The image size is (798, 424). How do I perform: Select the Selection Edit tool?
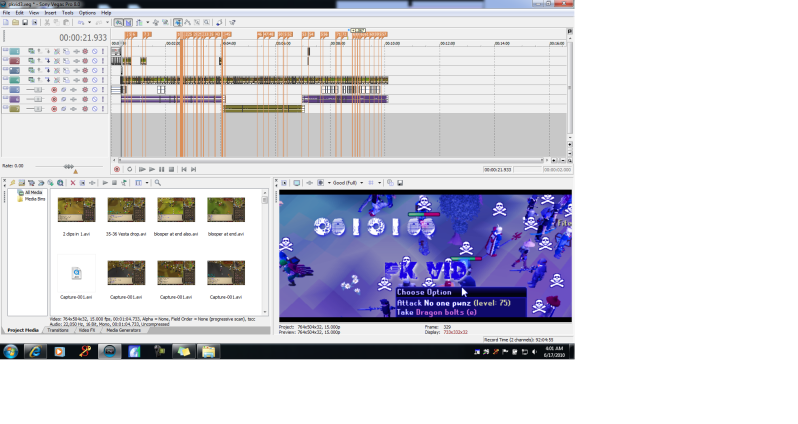tap(197, 22)
